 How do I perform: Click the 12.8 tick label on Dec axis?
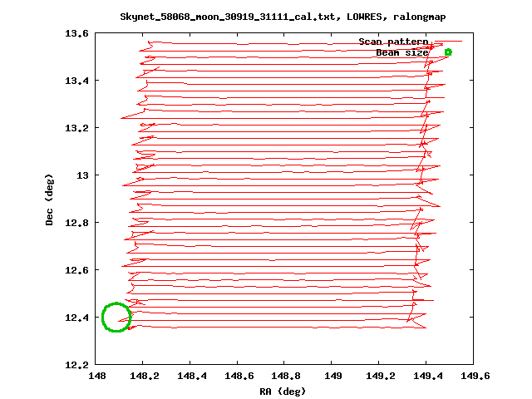coord(76,223)
